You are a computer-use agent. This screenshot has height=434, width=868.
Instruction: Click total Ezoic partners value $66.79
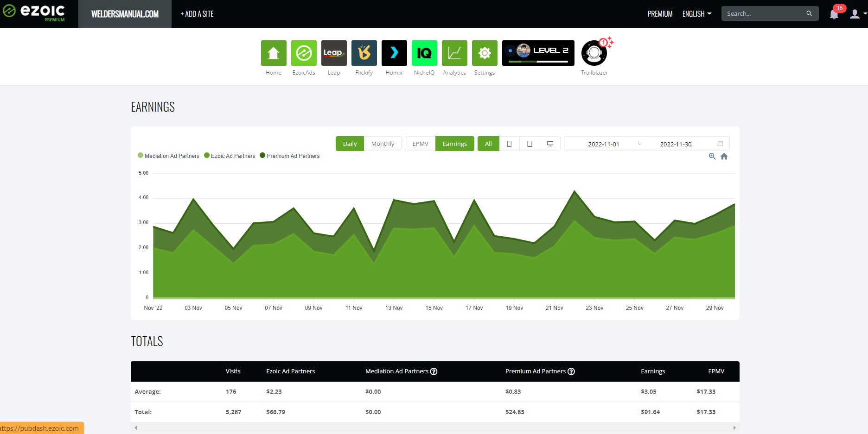point(276,412)
